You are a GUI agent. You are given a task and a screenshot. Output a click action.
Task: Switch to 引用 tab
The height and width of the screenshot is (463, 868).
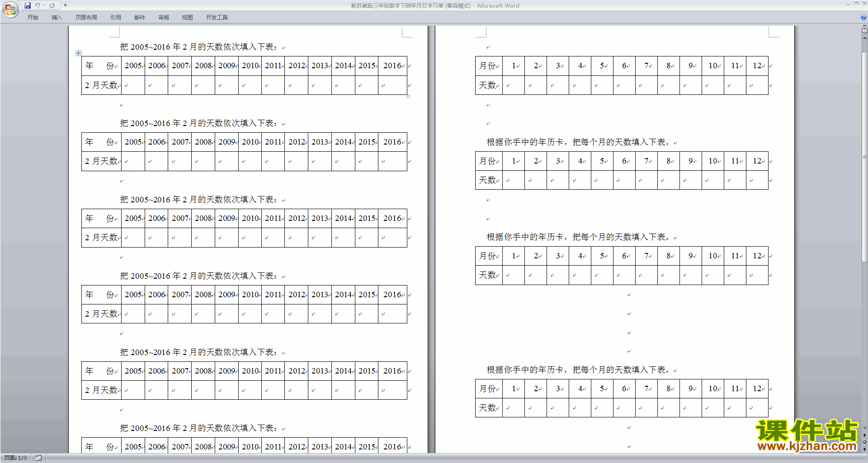(x=116, y=17)
